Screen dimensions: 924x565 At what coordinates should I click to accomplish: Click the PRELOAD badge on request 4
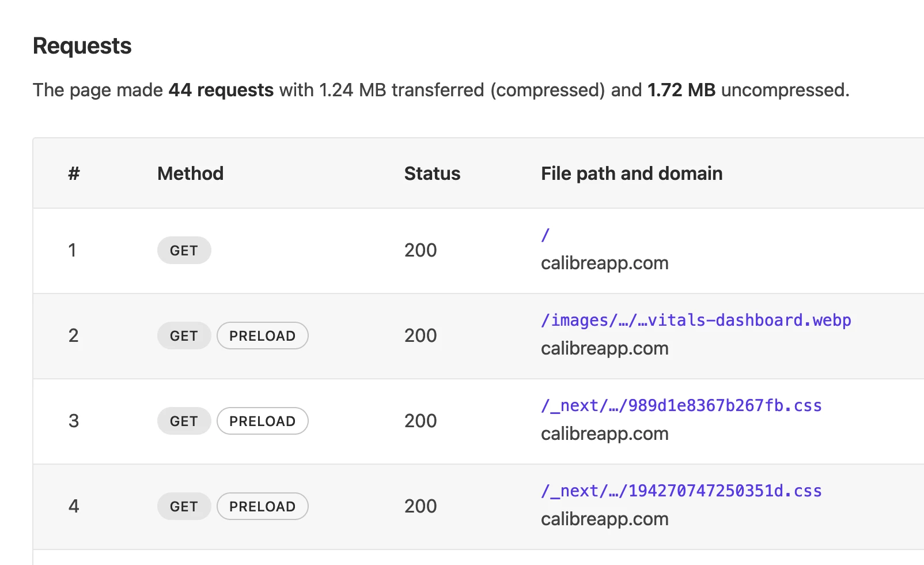pyautogui.click(x=262, y=506)
